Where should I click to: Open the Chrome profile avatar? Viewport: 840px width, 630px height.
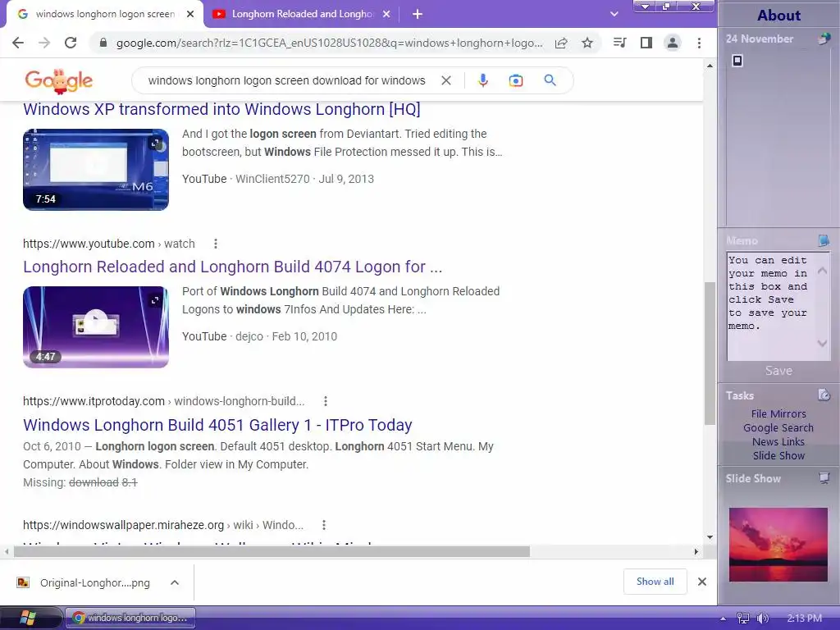pos(673,43)
